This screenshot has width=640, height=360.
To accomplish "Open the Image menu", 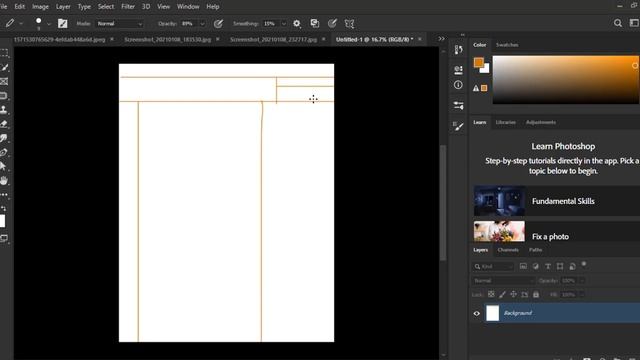I will [40, 7].
